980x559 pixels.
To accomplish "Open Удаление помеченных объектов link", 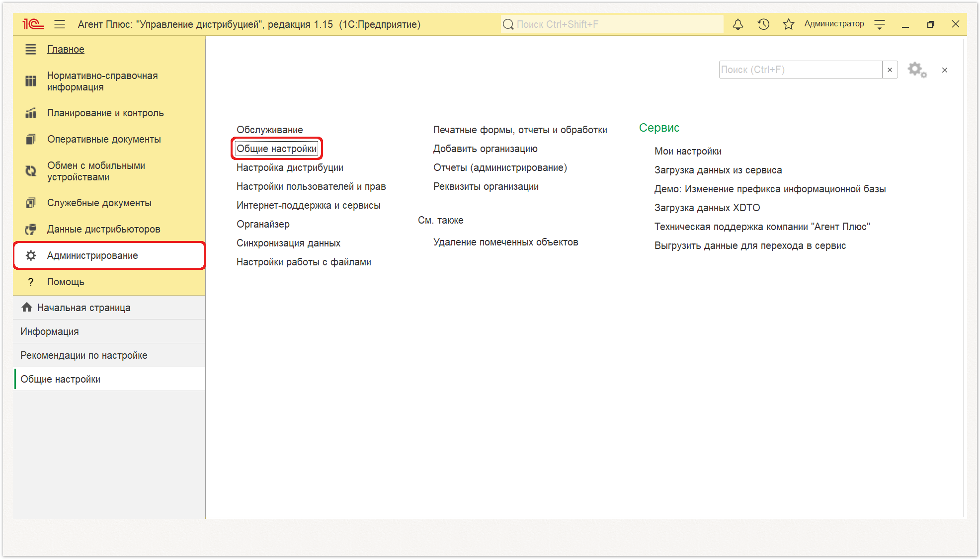I will point(506,242).
